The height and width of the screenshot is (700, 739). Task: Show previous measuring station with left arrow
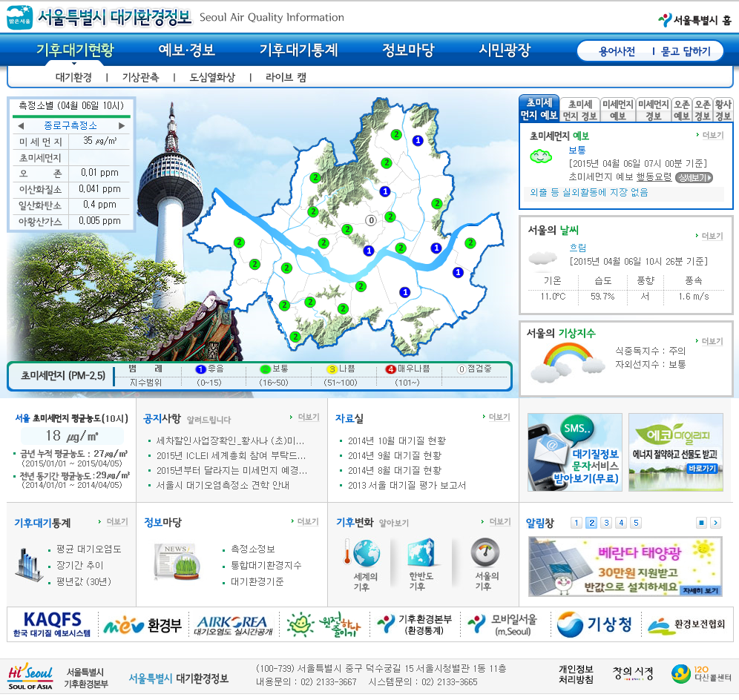tap(21, 126)
